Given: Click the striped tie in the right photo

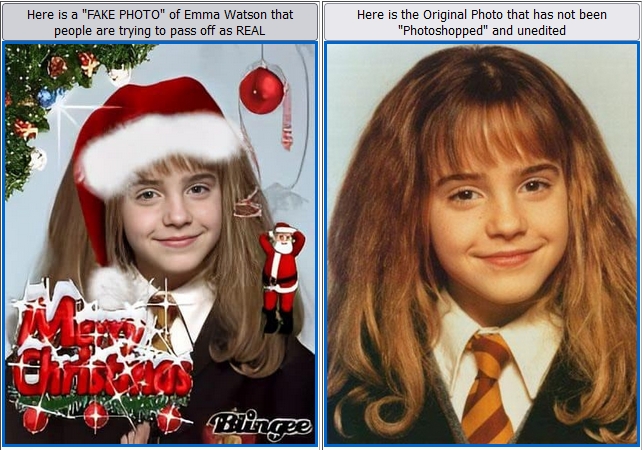Looking at the screenshot, I should pos(488,387).
